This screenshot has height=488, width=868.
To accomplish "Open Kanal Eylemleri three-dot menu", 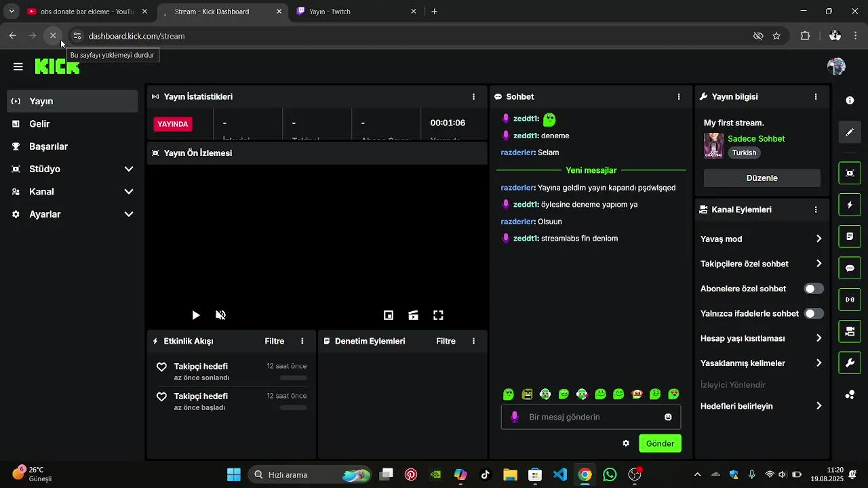I will pos(816,210).
